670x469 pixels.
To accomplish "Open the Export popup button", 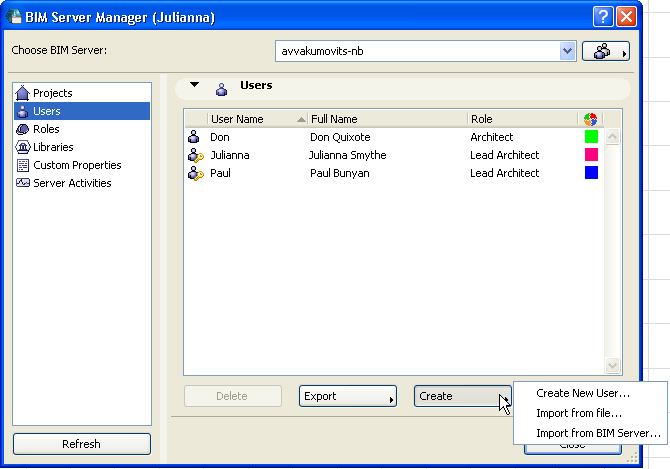I will pyautogui.click(x=348, y=396).
